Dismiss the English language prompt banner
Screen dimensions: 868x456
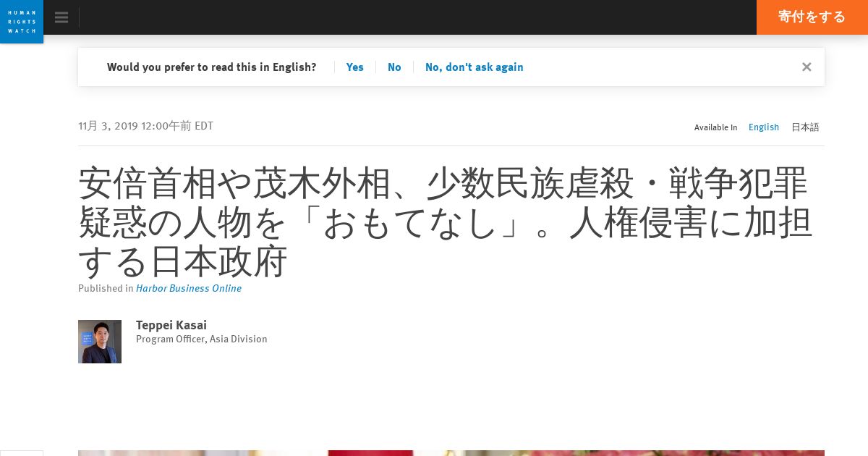(x=807, y=67)
